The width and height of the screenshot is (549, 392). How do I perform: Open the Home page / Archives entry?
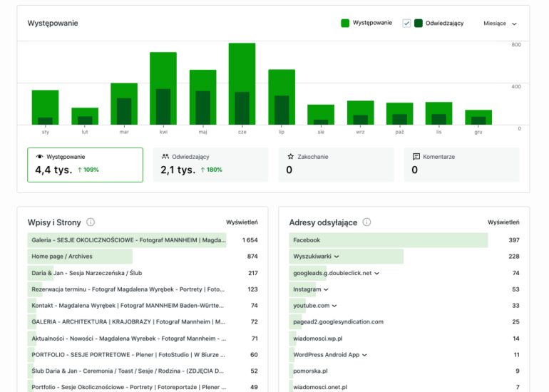tap(62, 257)
